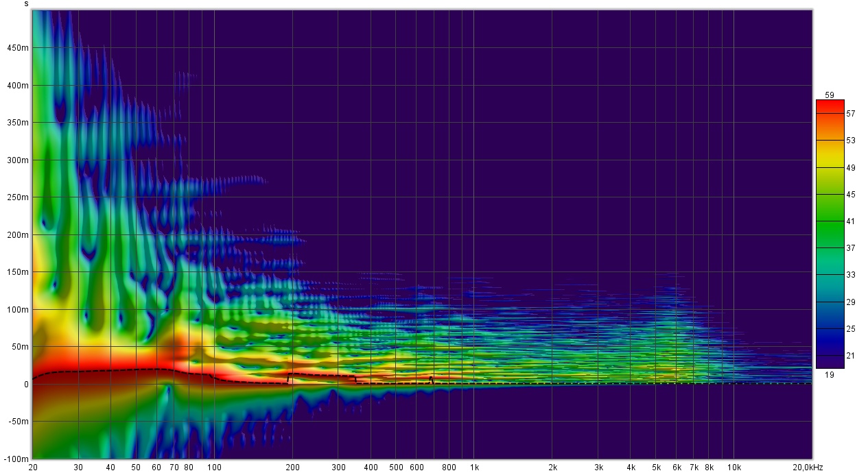Select the 59 maximum label above color scale
This screenshot has height=473, width=868.
[830, 95]
